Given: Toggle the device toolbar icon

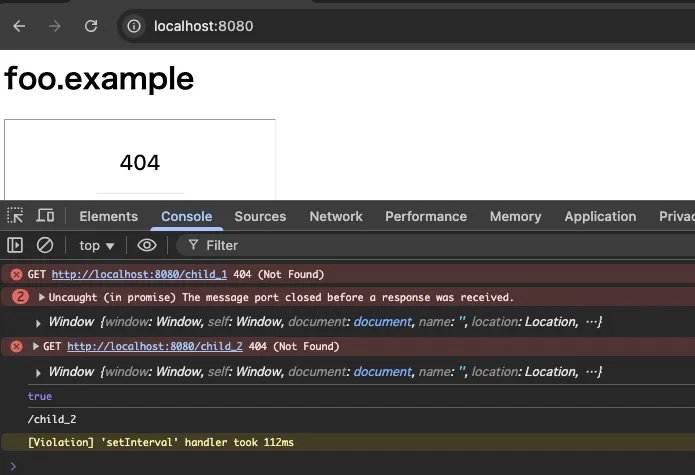Looking at the screenshot, I should 45,216.
